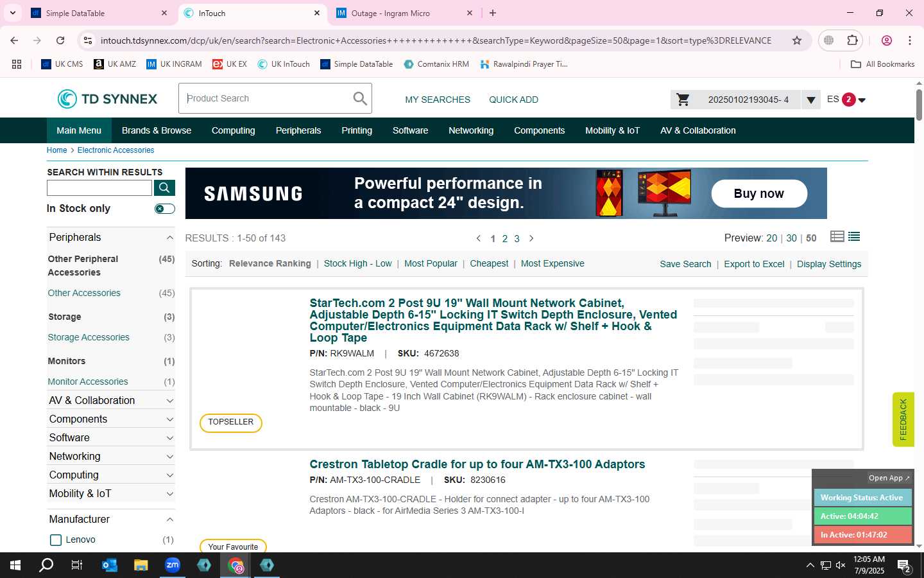
Task: Expand the Networking filter section
Action: 169,457
